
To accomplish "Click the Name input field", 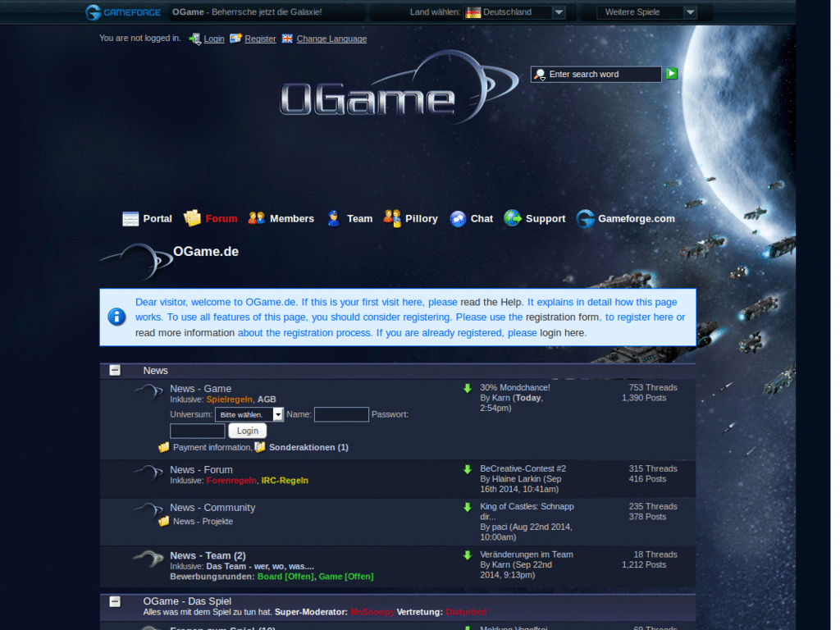I will point(341,414).
